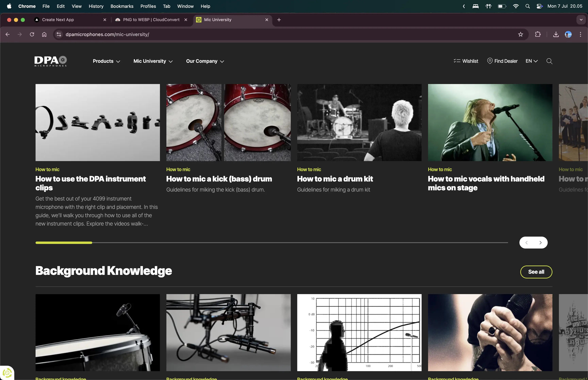This screenshot has width=588, height=380.
Task: Open macOS Spotlight search icon
Action: pos(528,6)
